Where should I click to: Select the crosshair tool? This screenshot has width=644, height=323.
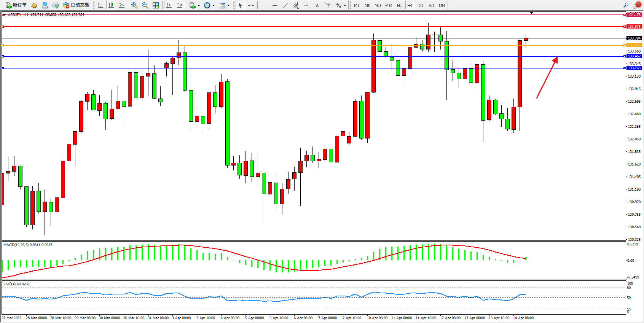251,5
